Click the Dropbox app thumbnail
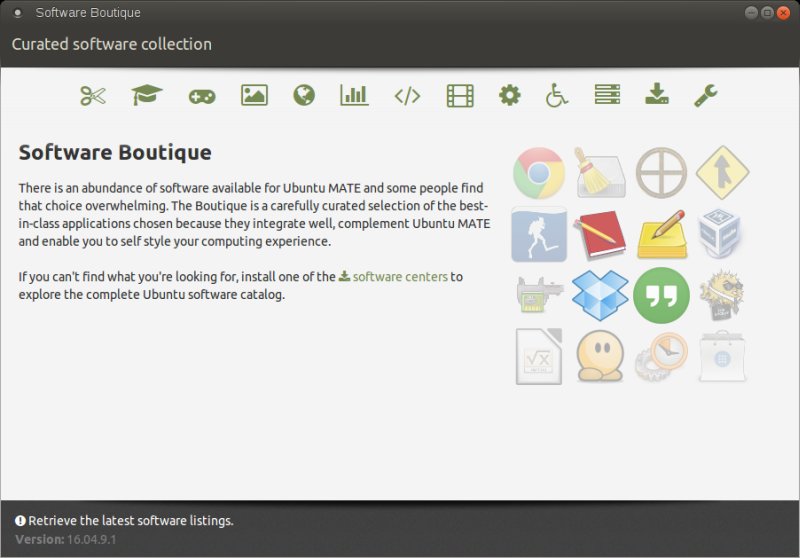Image resolution: width=800 pixels, height=558 pixels. 599,295
